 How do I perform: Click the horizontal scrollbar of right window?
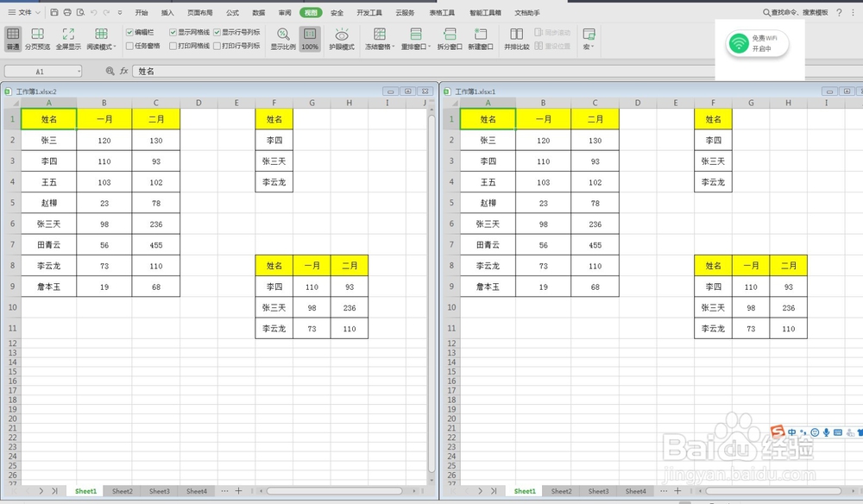click(x=773, y=491)
